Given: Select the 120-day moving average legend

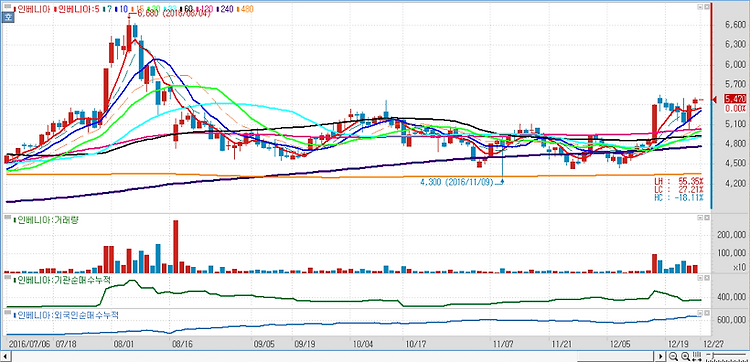Looking at the screenshot, I should pyautogui.click(x=205, y=9).
